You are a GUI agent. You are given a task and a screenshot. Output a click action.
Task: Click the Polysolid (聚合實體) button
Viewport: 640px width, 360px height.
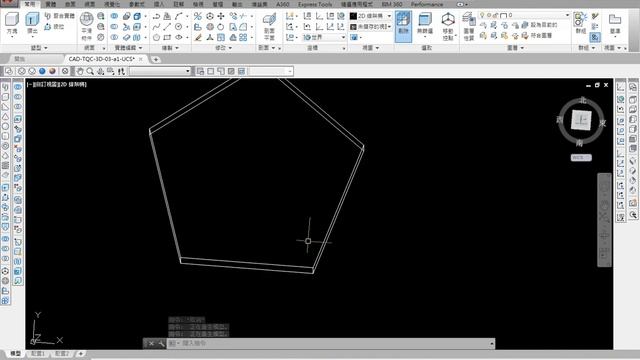click(x=60, y=16)
